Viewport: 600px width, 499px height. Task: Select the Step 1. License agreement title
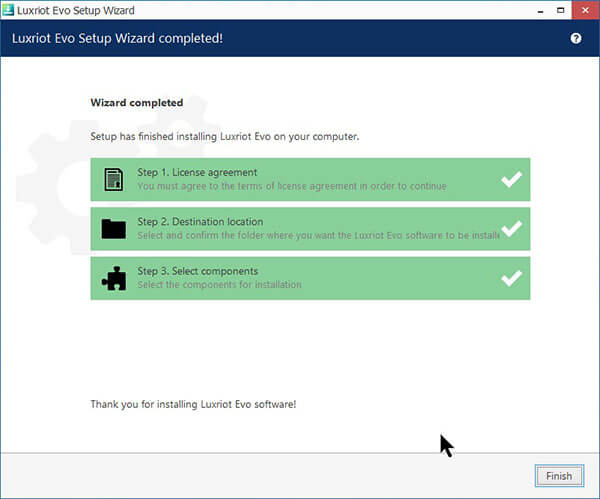click(197, 172)
